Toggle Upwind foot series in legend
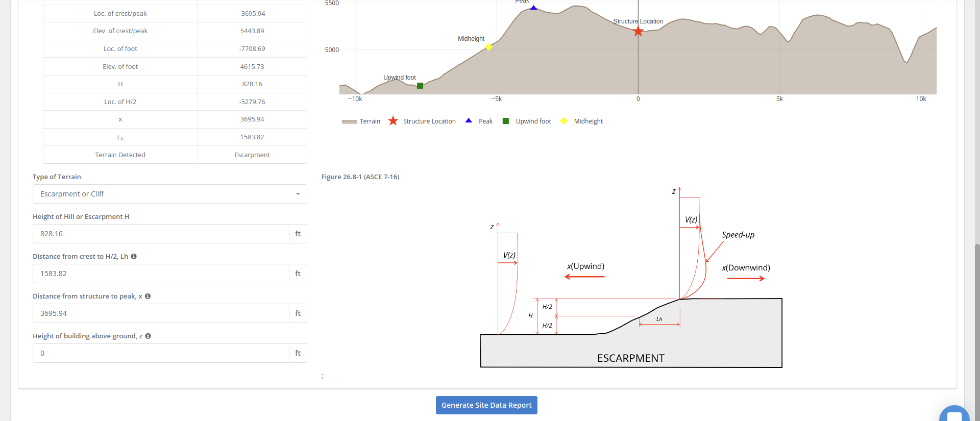The image size is (980, 421). 527,121
